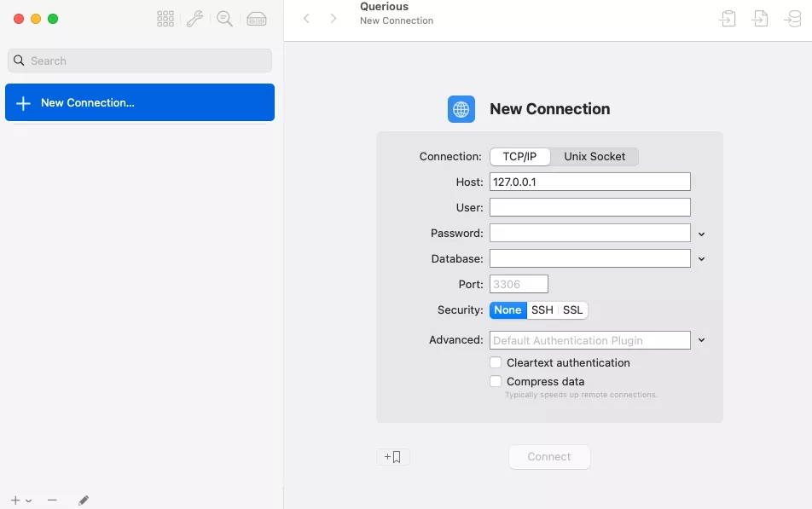Go forward with the right arrow
Image resolution: width=812 pixels, height=509 pixels.
[333, 19]
